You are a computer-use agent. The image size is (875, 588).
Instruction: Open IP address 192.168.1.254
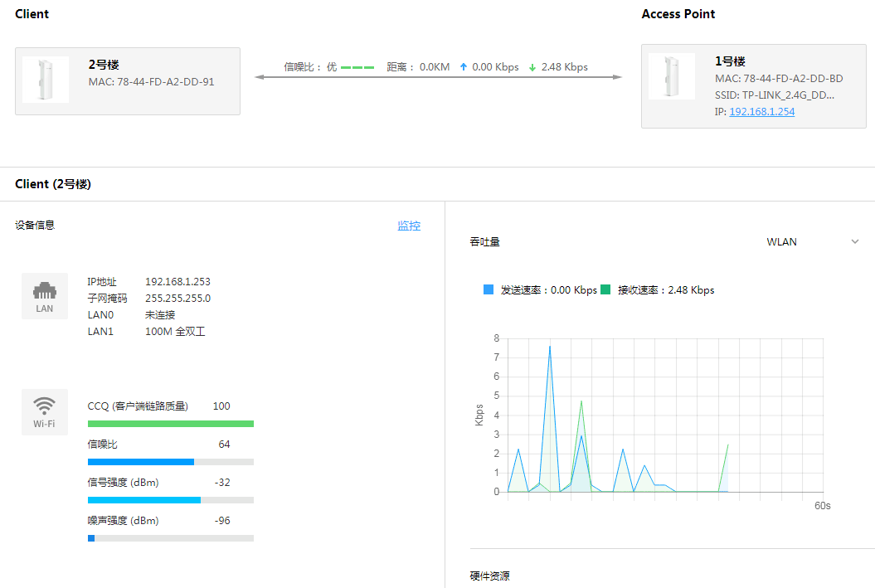(x=761, y=111)
